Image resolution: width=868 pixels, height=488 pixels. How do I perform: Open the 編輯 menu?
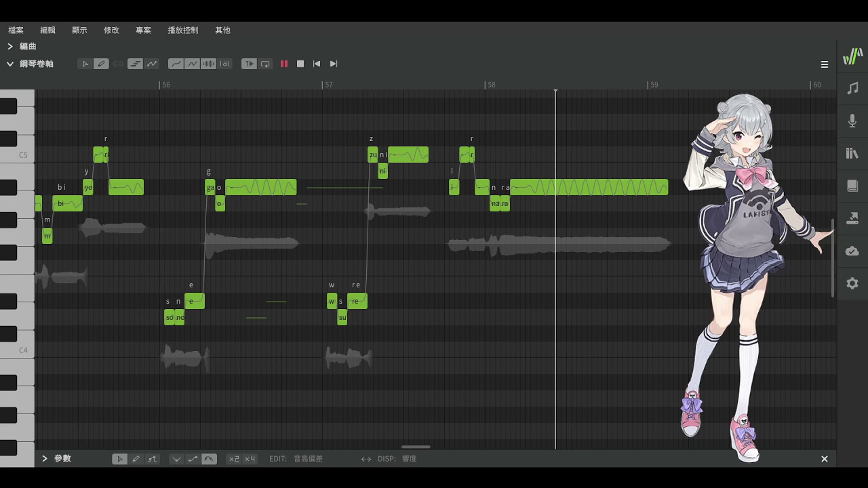pyautogui.click(x=47, y=30)
